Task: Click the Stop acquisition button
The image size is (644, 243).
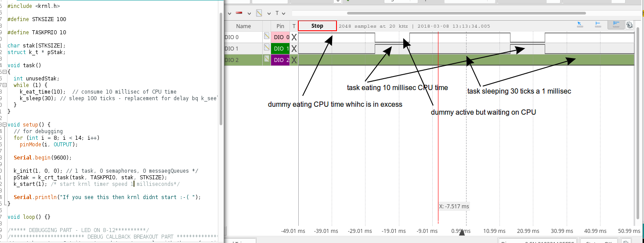Action: [317, 26]
